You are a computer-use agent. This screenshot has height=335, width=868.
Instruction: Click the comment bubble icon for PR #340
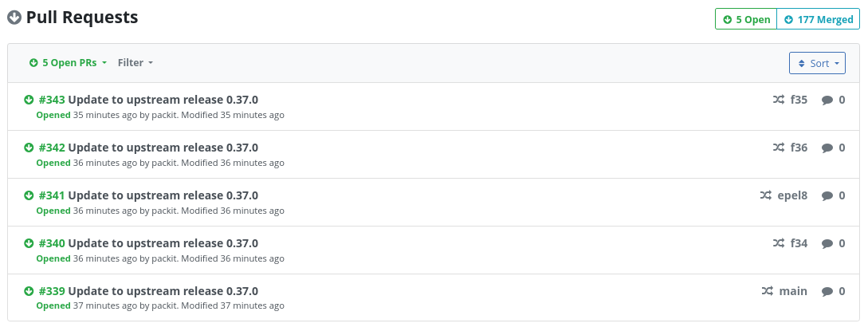[x=827, y=244]
